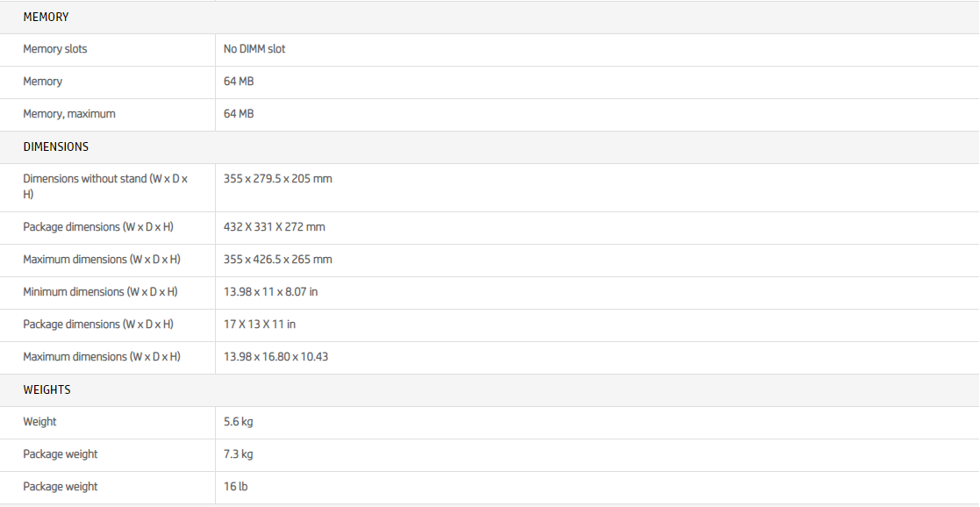Click the "355 x 426.5 x 265 mm" value
980x507 pixels.
[277, 260]
